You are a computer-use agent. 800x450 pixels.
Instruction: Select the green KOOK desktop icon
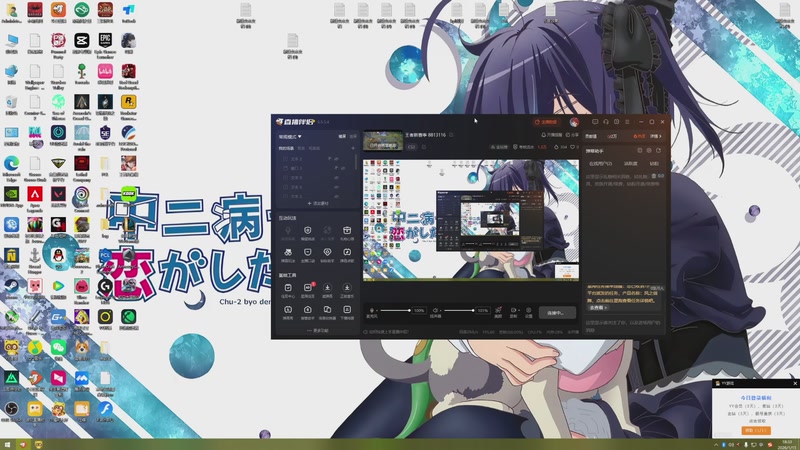[x=129, y=194]
